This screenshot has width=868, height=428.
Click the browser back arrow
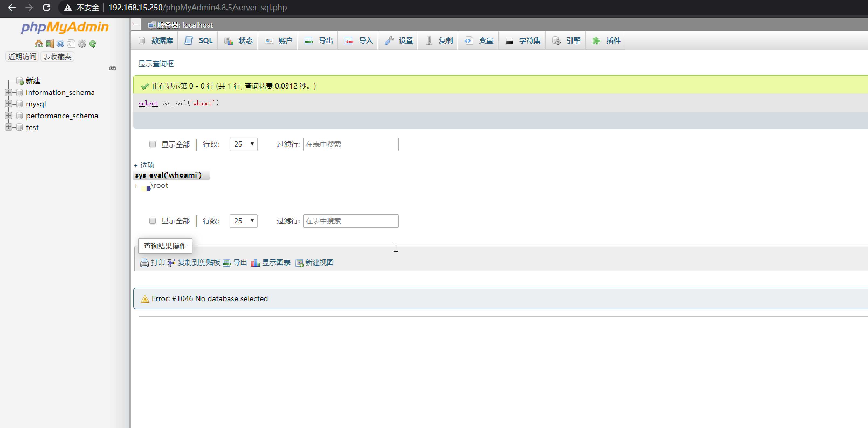12,7
